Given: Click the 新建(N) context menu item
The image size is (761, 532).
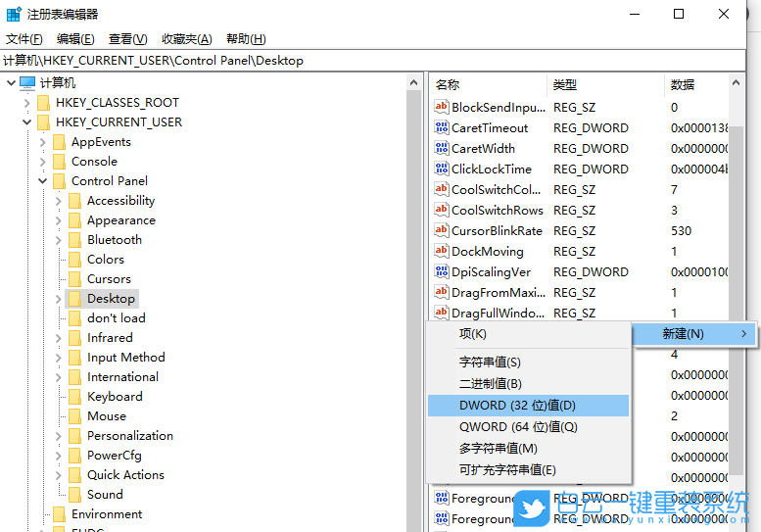Looking at the screenshot, I should (x=694, y=334).
